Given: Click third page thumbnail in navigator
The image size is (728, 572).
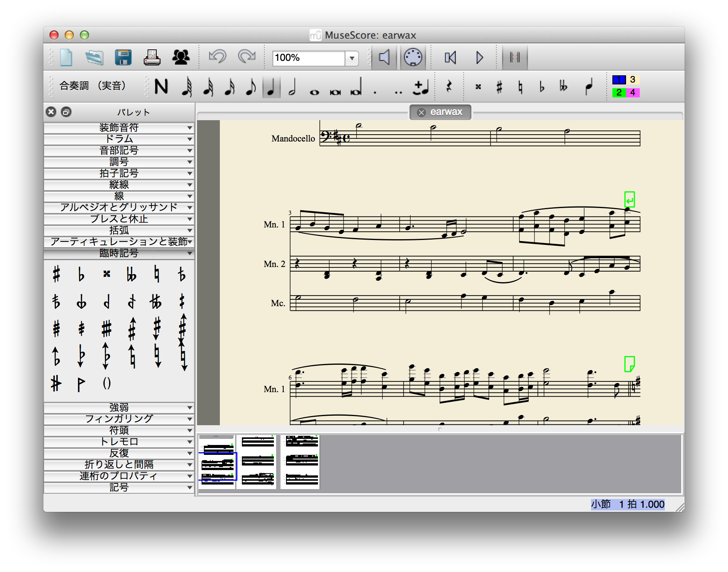Looking at the screenshot, I should (300, 462).
